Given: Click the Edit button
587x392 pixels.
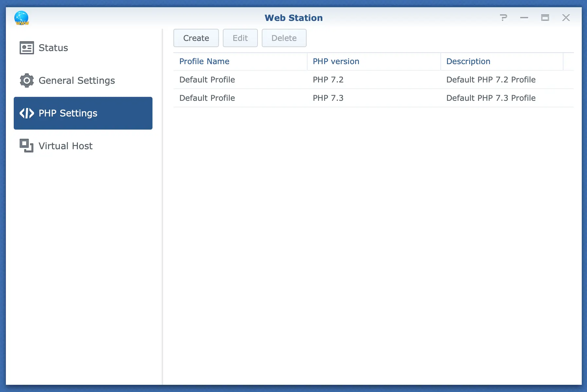Looking at the screenshot, I should 240,38.
